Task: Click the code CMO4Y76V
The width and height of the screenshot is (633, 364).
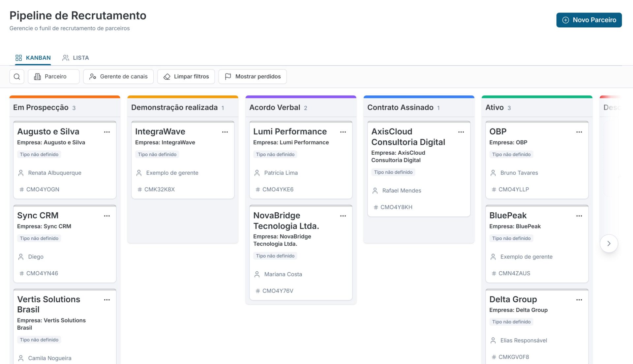Action: point(278,291)
